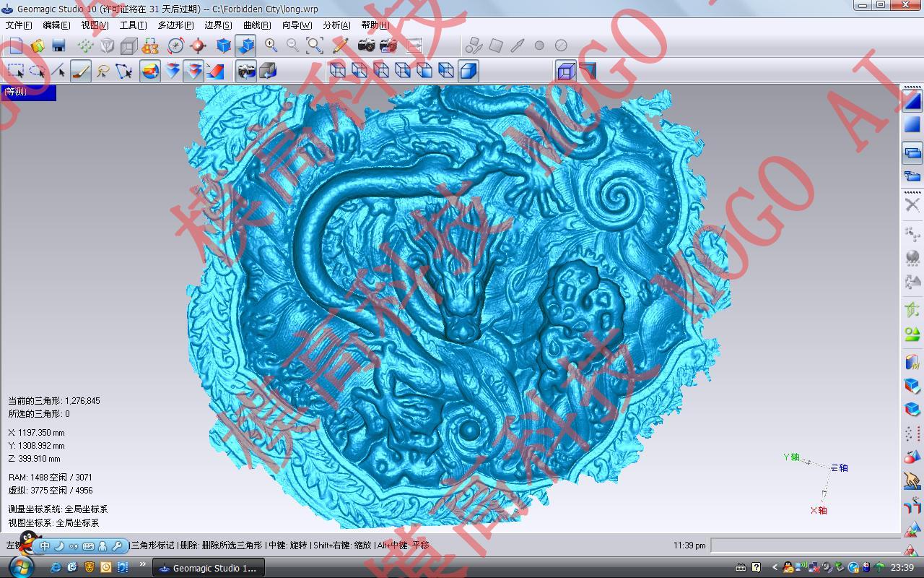This screenshot has width=924, height=578.
Task: Click the green points display icon
Action: (x=86, y=46)
